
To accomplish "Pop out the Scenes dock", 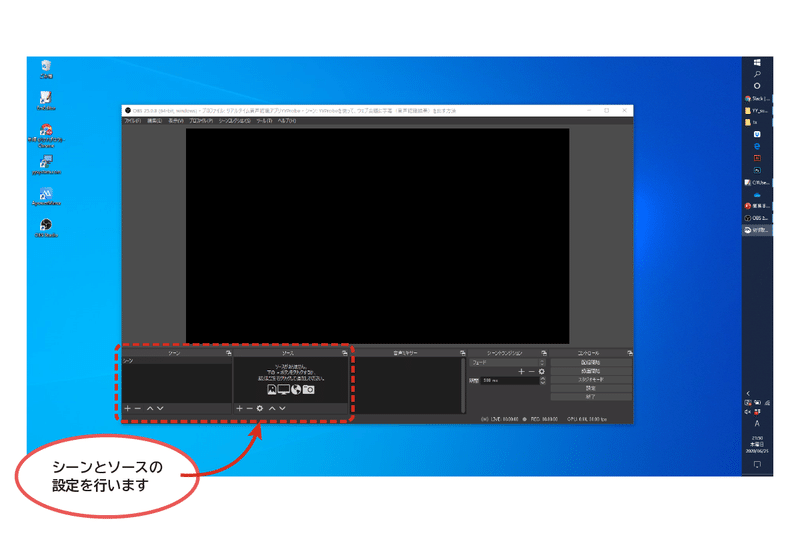I will (229, 353).
